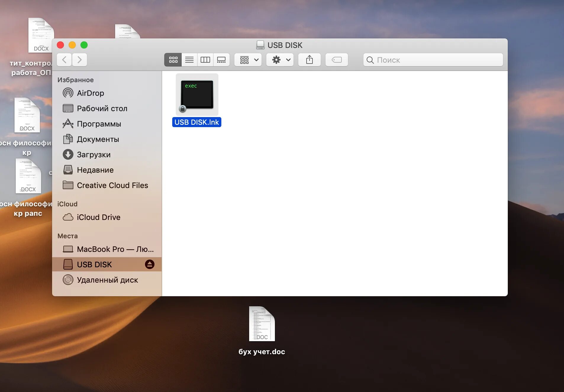Click the iCloud Drive cloud icon

tap(68, 217)
